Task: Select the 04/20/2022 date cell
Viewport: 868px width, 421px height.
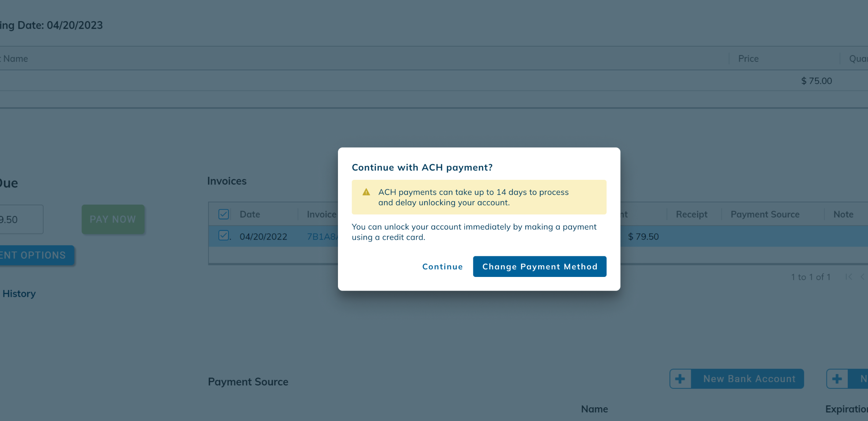Action: point(264,236)
